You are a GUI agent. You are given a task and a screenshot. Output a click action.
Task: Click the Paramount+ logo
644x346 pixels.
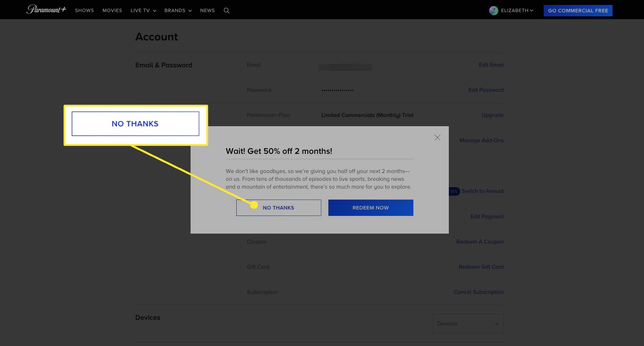pyautogui.click(x=46, y=10)
